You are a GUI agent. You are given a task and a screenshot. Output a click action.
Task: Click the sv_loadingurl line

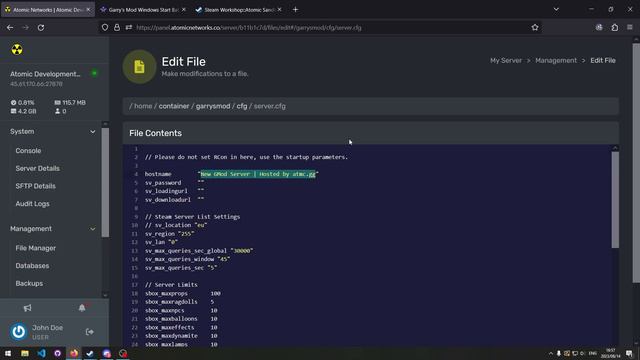pos(174,191)
